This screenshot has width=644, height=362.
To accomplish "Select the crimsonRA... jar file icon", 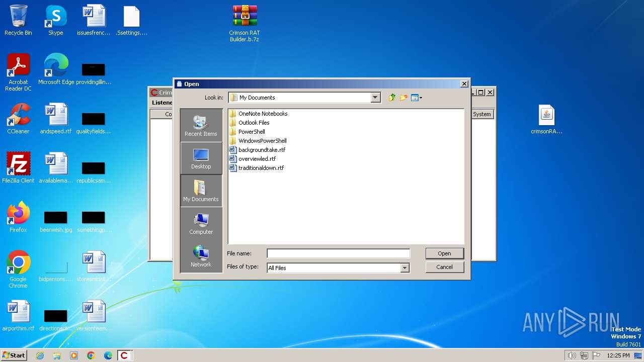I will coord(546,120).
